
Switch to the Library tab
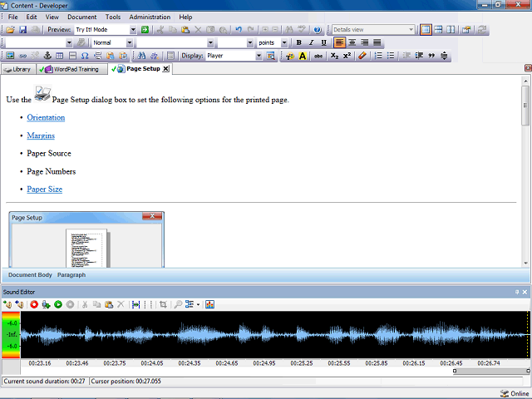point(18,69)
